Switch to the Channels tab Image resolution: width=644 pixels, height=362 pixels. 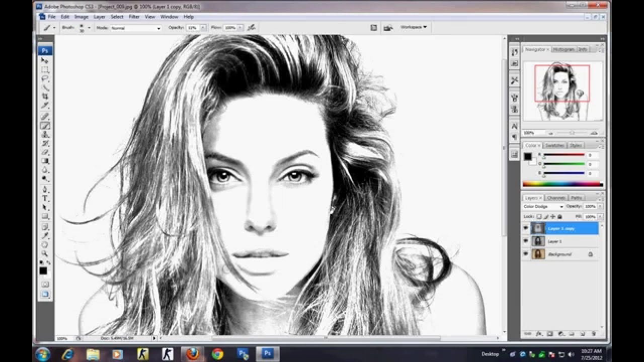(x=557, y=197)
